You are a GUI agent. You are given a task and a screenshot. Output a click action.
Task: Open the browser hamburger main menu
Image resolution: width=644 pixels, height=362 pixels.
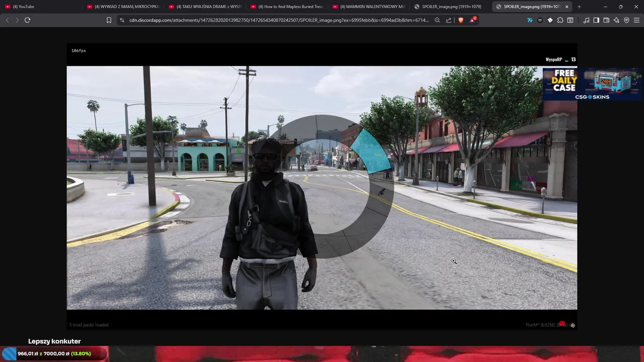(636, 20)
